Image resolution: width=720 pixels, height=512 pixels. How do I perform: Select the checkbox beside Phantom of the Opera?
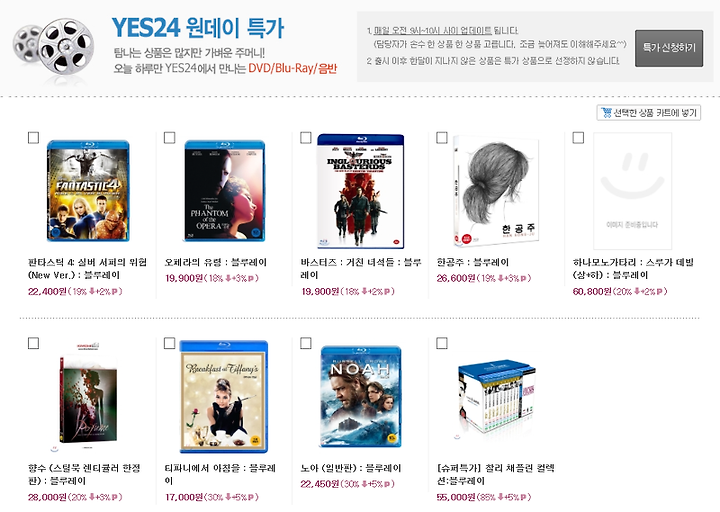(169, 138)
